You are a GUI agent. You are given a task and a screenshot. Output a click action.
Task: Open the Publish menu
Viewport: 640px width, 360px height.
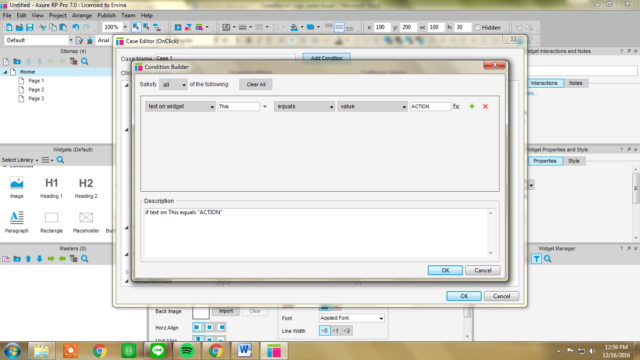106,15
